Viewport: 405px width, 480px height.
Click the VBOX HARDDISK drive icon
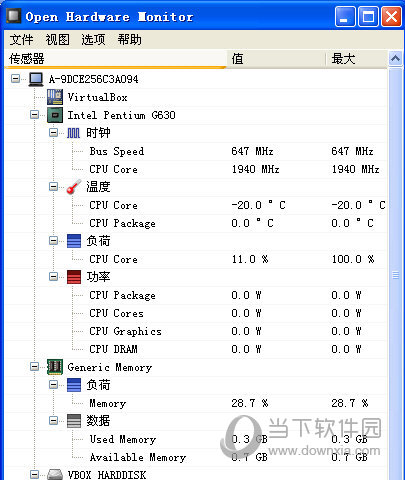(x=55, y=474)
